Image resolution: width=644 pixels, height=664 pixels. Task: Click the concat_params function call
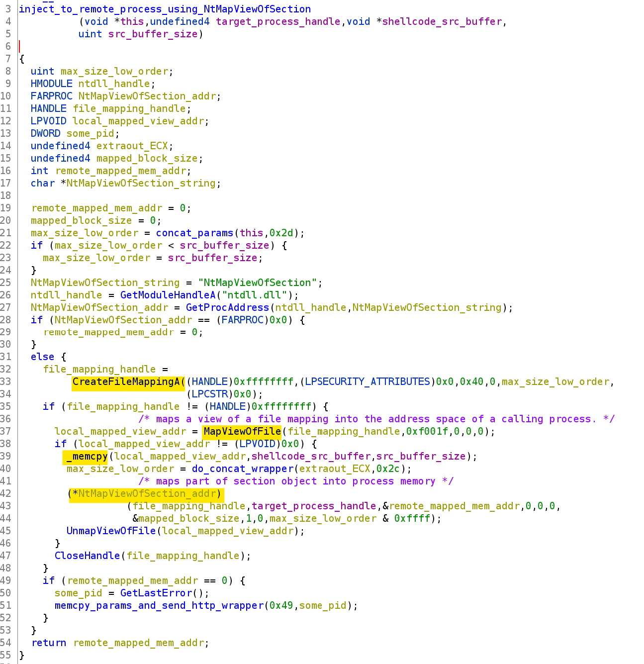[x=194, y=233]
